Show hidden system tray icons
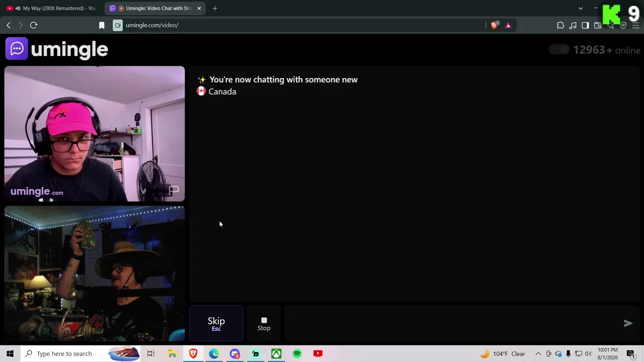Image resolution: width=644 pixels, height=362 pixels. (x=538, y=353)
